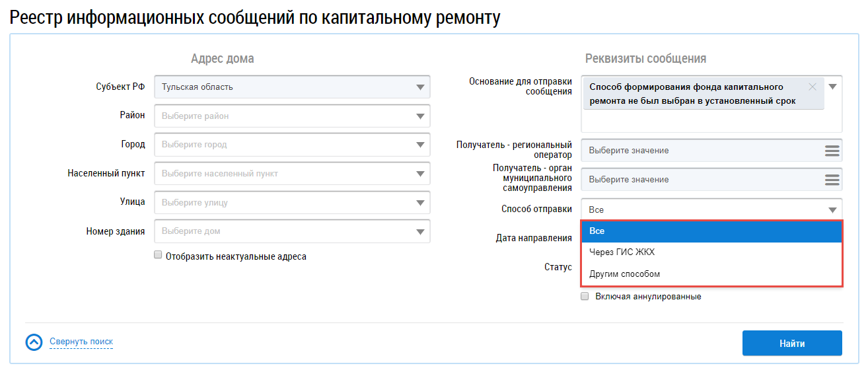
Task: Expand the Населенный пункт dropdown
Action: click(420, 174)
